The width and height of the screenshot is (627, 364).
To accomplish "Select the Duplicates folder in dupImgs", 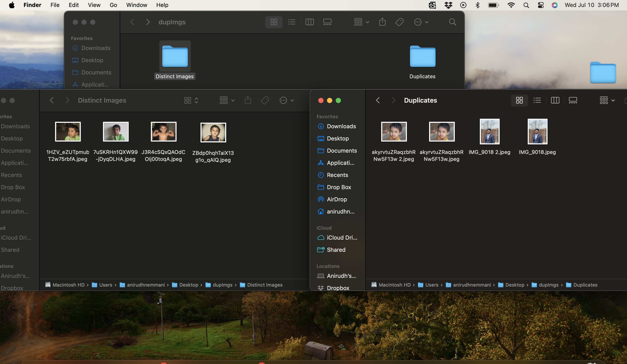I will [423, 62].
